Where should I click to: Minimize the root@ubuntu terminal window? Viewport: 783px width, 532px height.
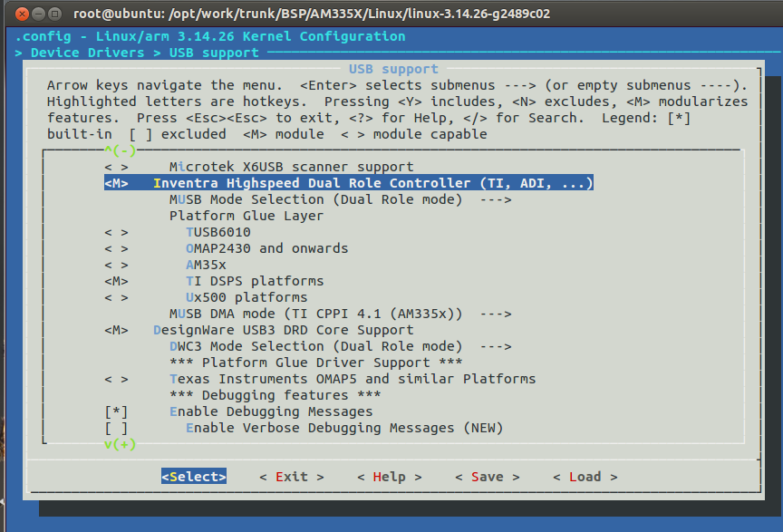pyautogui.click(x=38, y=14)
